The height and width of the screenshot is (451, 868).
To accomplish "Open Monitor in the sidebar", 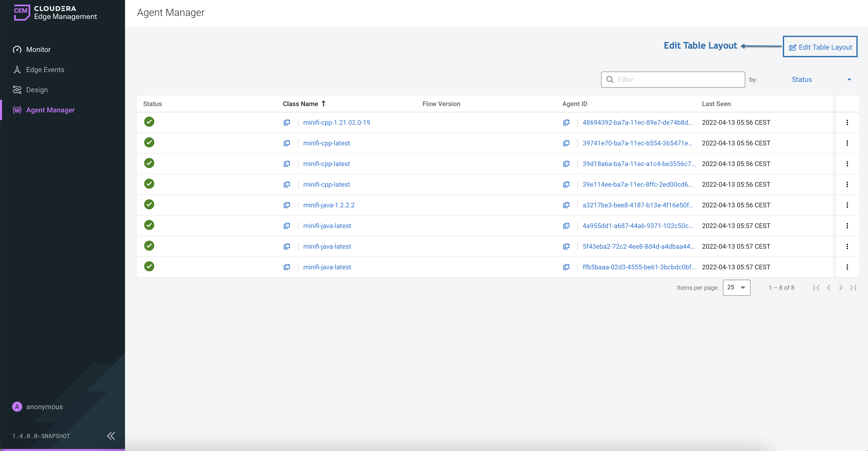I will (x=38, y=50).
